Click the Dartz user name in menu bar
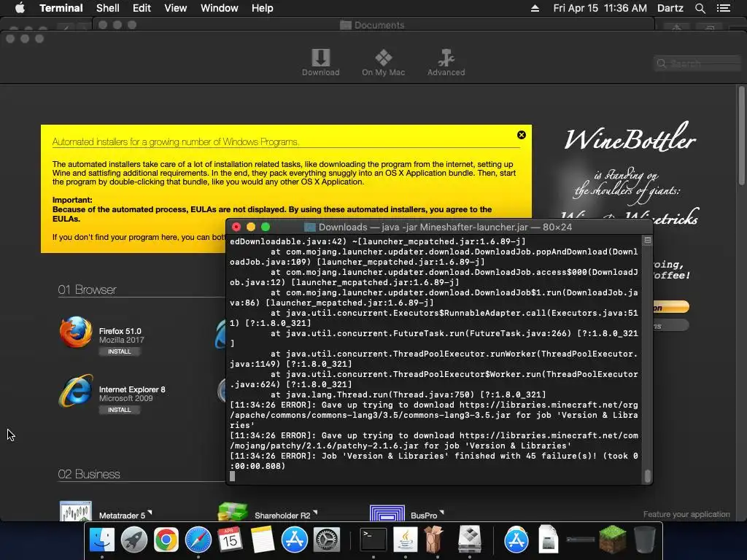The image size is (747, 560). tap(670, 8)
